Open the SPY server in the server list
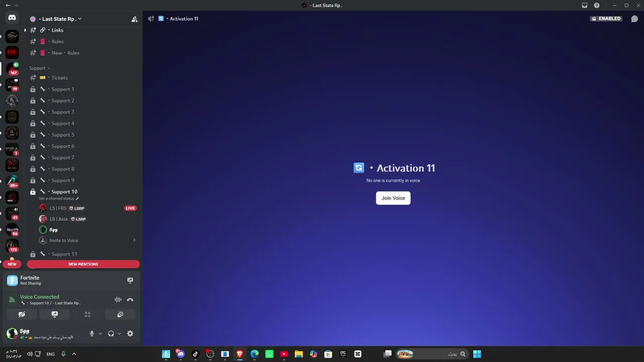Screen dimensions: 644x362 [12, 36]
